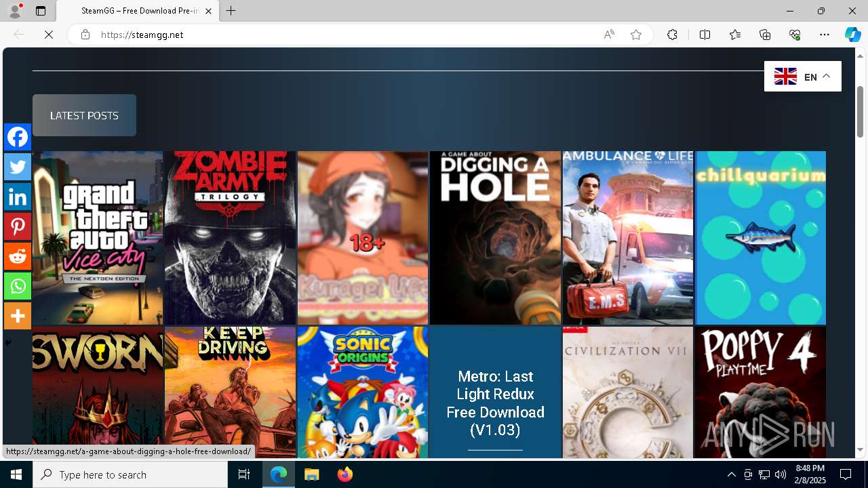The width and height of the screenshot is (868, 488).
Task: View site information lock icon
Action: point(85,35)
